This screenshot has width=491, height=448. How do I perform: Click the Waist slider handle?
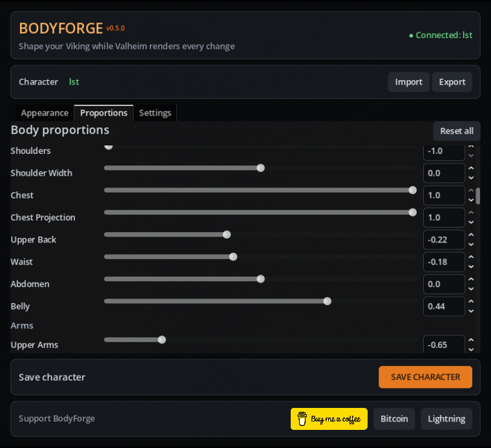pos(233,257)
